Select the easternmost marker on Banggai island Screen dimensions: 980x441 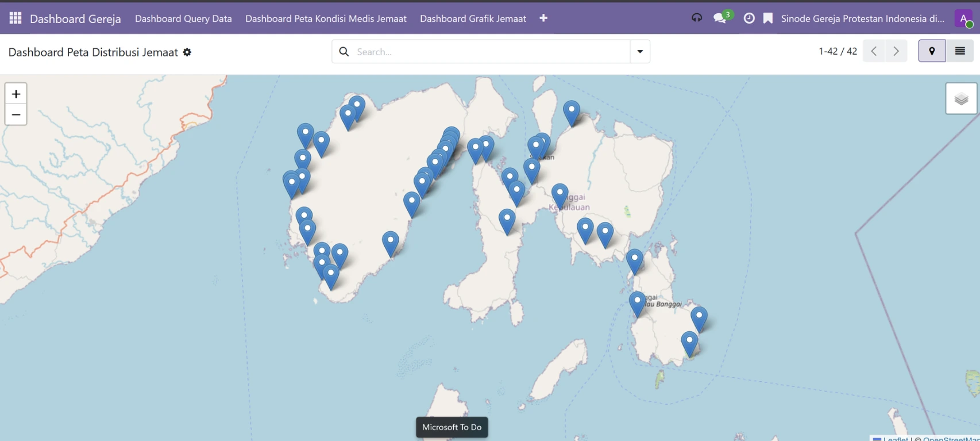point(699,319)
